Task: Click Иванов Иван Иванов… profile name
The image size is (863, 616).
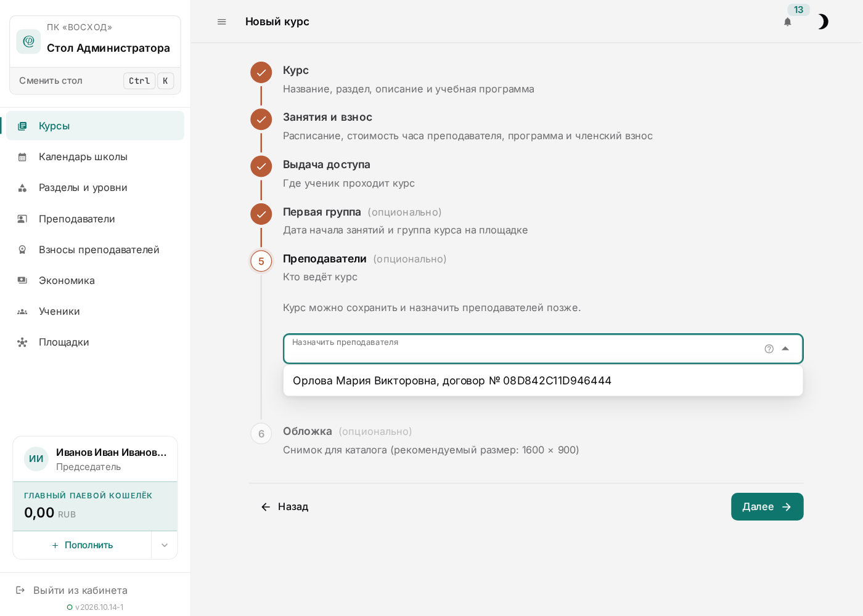Action: pos(112,452)
